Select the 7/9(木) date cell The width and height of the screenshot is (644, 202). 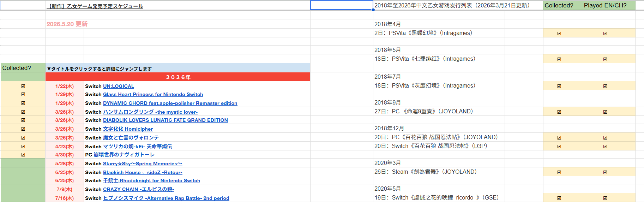click(65, 189)
